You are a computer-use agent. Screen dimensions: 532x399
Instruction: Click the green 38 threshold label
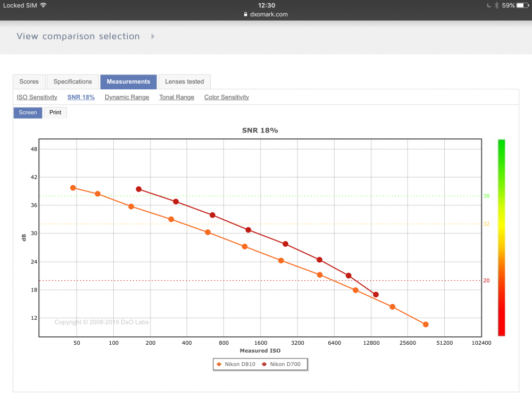tap(486, 196)
